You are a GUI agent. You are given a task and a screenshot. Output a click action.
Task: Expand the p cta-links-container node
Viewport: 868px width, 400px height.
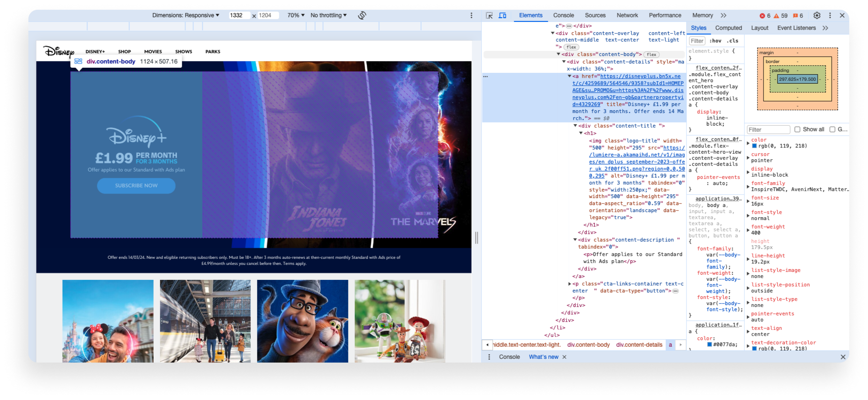tap(570, 284)
